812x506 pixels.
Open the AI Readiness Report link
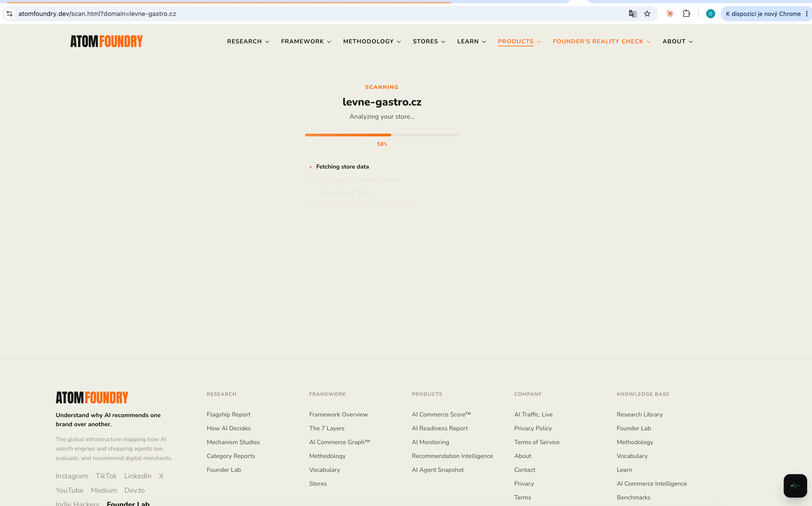tap(440, 428)
